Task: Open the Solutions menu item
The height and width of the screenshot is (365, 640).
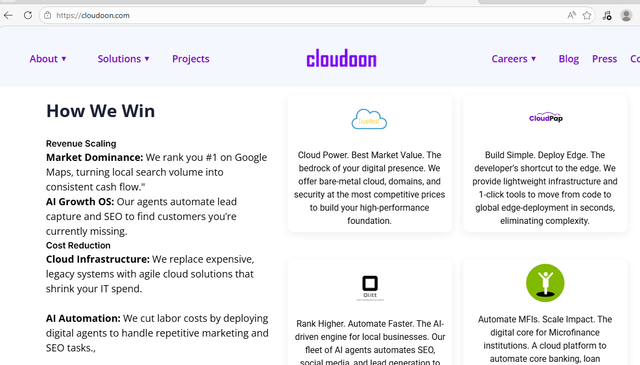Action: coord(119,59)
